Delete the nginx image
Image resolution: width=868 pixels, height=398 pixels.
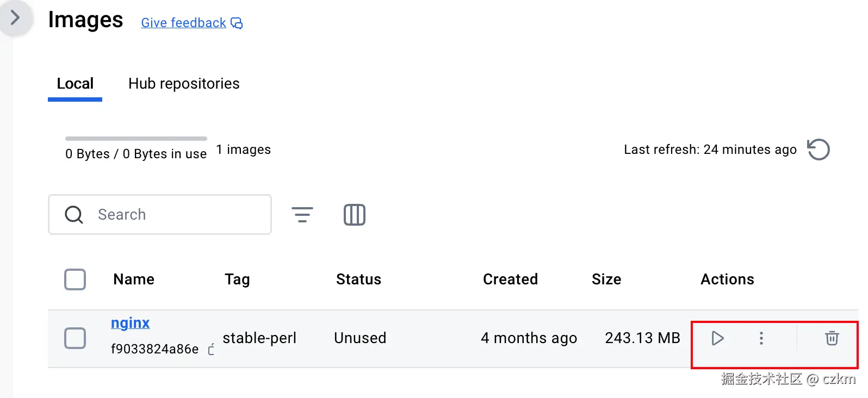tap(832, 338)
